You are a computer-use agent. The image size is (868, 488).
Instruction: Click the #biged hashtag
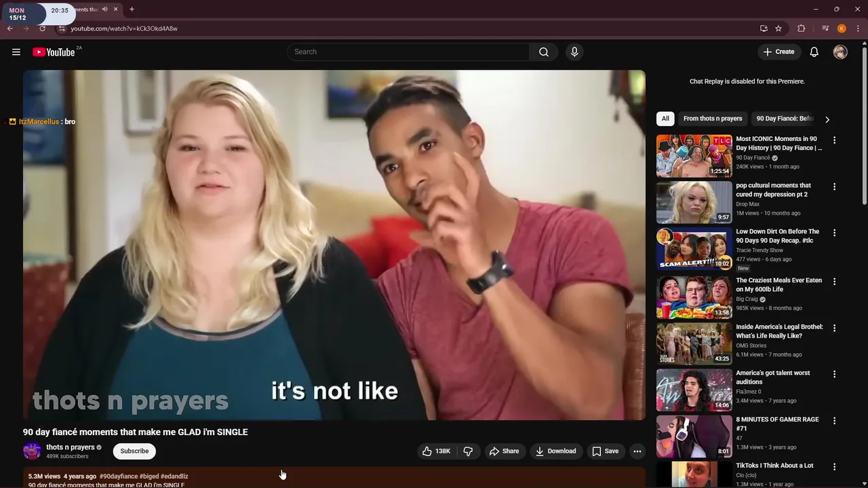pyautogui.click(x=149, y=476)
